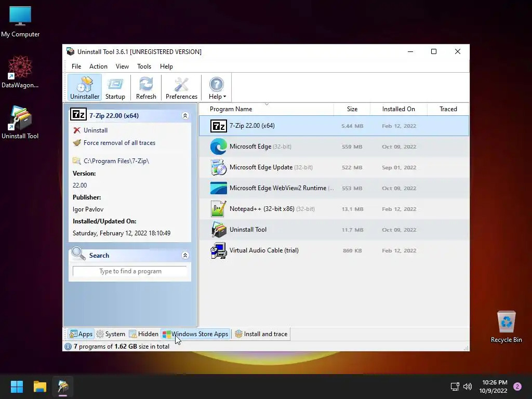Viewport: 532px width, 399px height.
Task: Click the Traced column header
Action: [448, 109]
